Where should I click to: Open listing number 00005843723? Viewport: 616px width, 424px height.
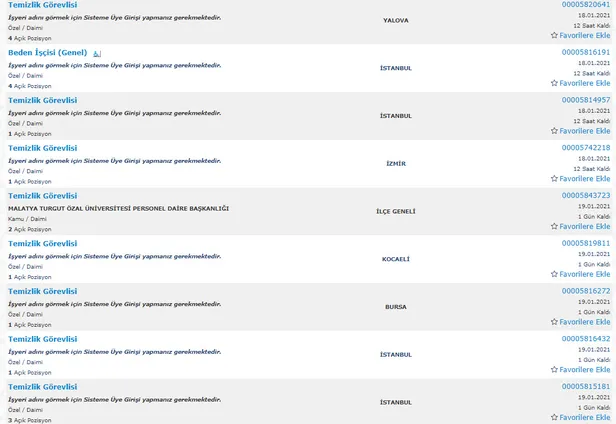coord(585,195)
